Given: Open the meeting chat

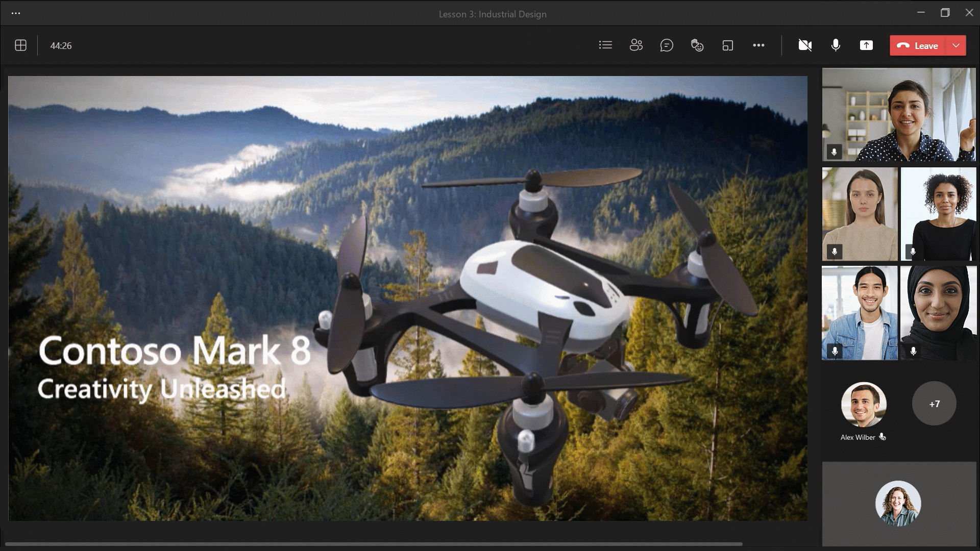Looking at the screenshot, I should tap(667, 45).
